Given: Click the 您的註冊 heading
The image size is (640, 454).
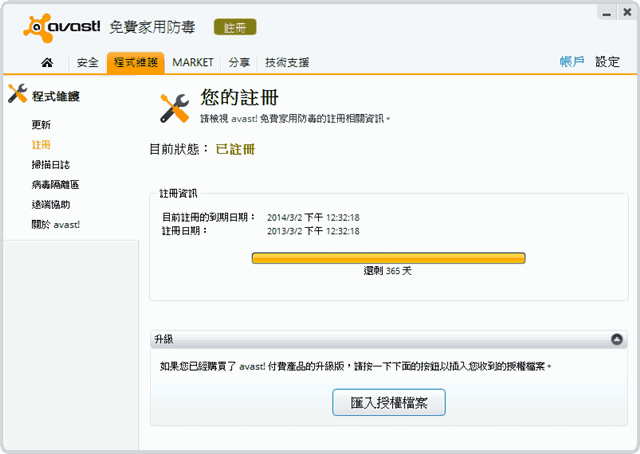Looking at the screenshot, I should coord(239,97).
